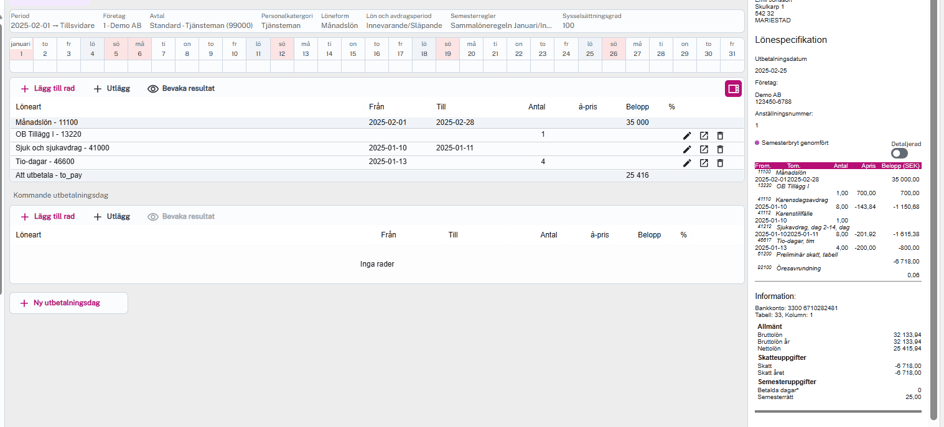Select calendar day 10
The image size is (944, 427).
click(235, 49)
